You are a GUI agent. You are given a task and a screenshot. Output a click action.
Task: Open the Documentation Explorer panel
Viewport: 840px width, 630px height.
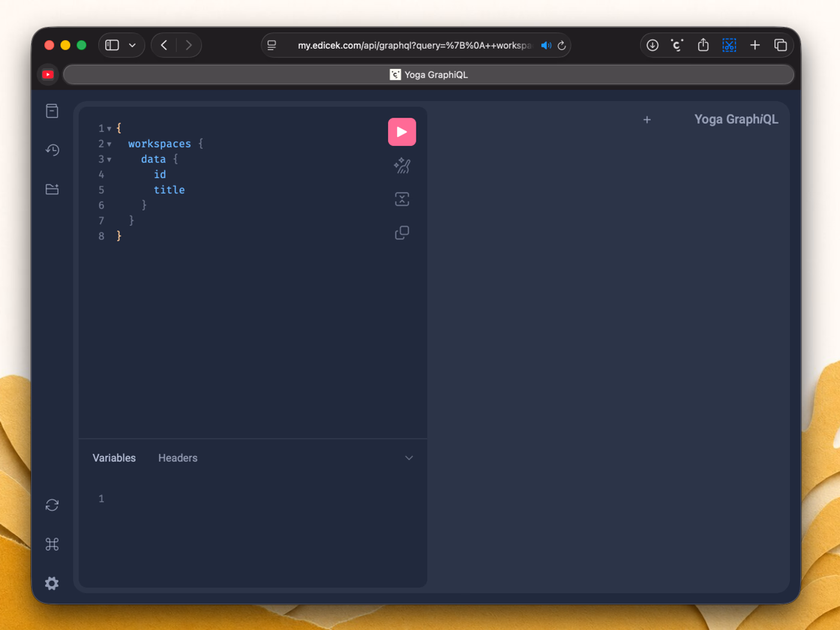click(x=52, y=111)
